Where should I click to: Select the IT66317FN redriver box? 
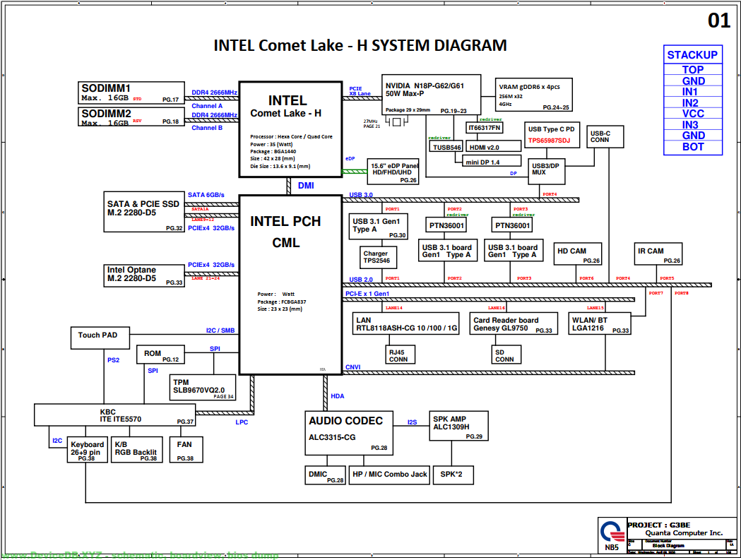click(485, 128)
